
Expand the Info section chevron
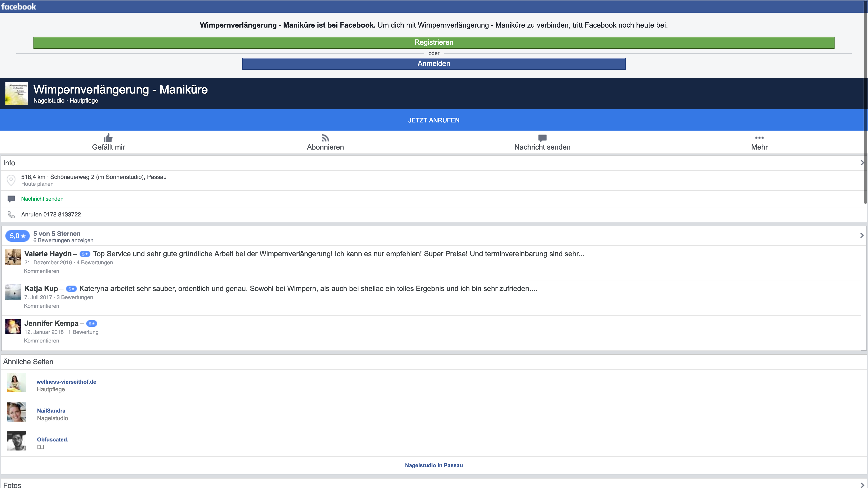click(x=862, y=163)
